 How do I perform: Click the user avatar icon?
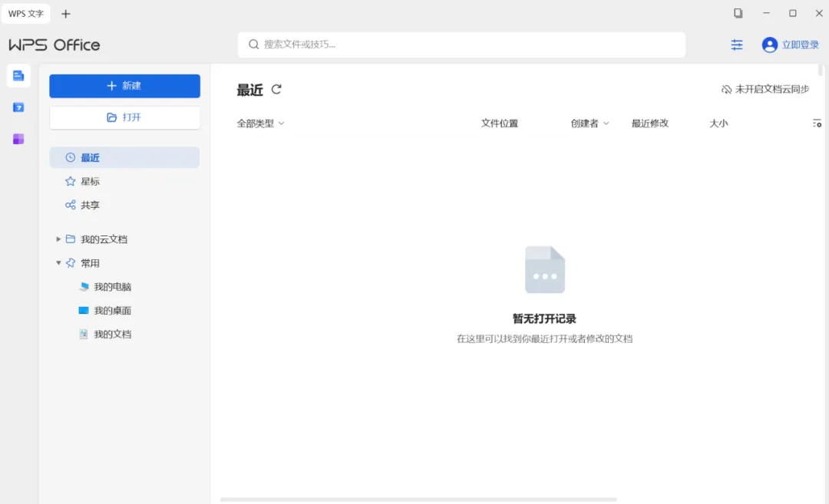769,45
